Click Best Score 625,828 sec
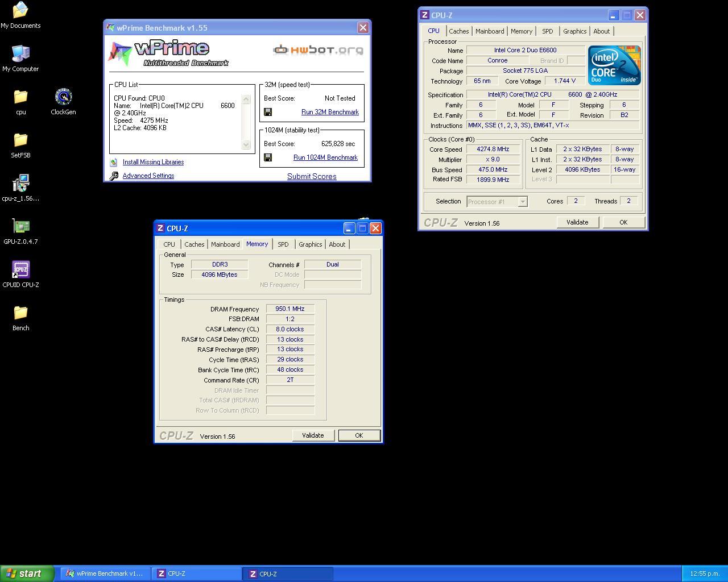This screenshot has width=728, height=582. click(x=338, y=144)
